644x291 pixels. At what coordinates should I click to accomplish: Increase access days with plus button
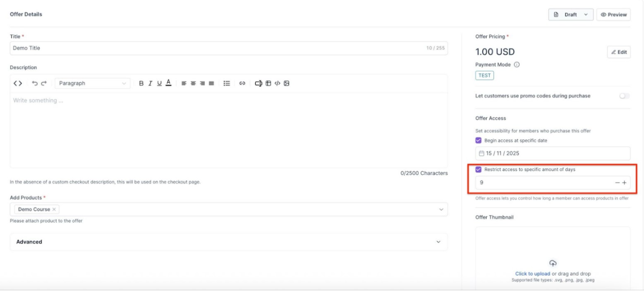point(624,183)
